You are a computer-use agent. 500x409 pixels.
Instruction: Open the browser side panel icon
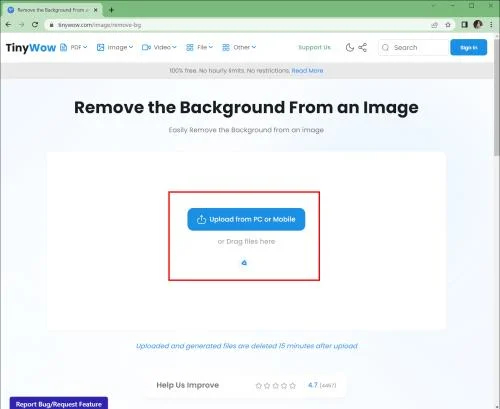[464, 25]
